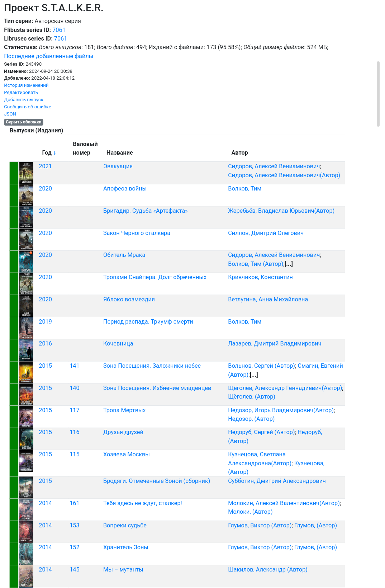Open the book Мы – мутанты
The height and width of the screenshot is (588, 385).
point(123,570)
